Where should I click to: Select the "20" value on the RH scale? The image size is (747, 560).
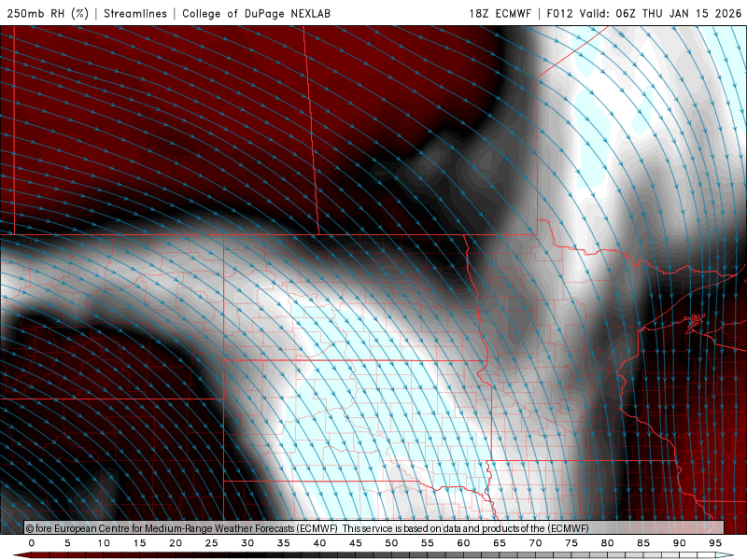pyautogui.click(x=176, y=543)
